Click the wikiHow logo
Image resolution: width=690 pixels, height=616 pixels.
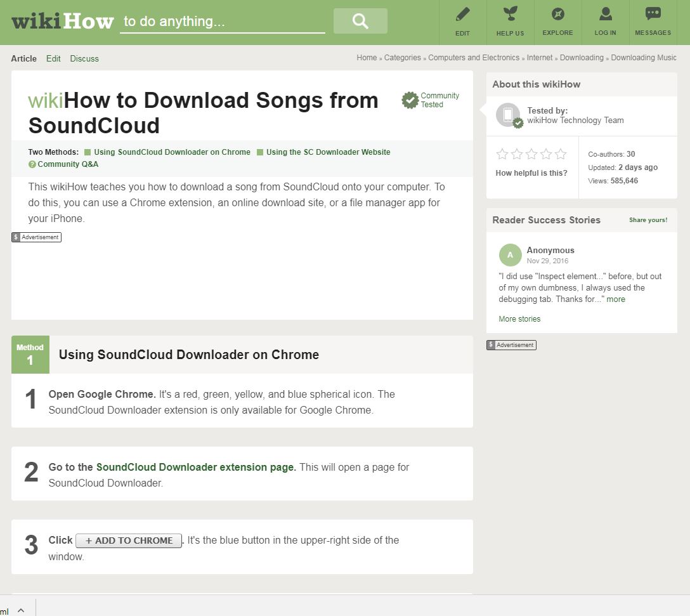click(x=63, y=21)
